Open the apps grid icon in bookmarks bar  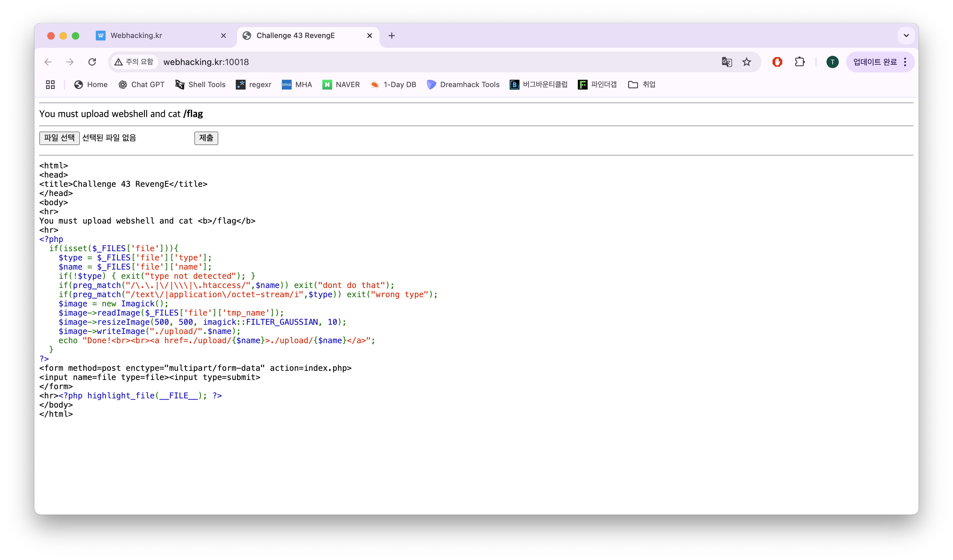[x=50, y=85]
